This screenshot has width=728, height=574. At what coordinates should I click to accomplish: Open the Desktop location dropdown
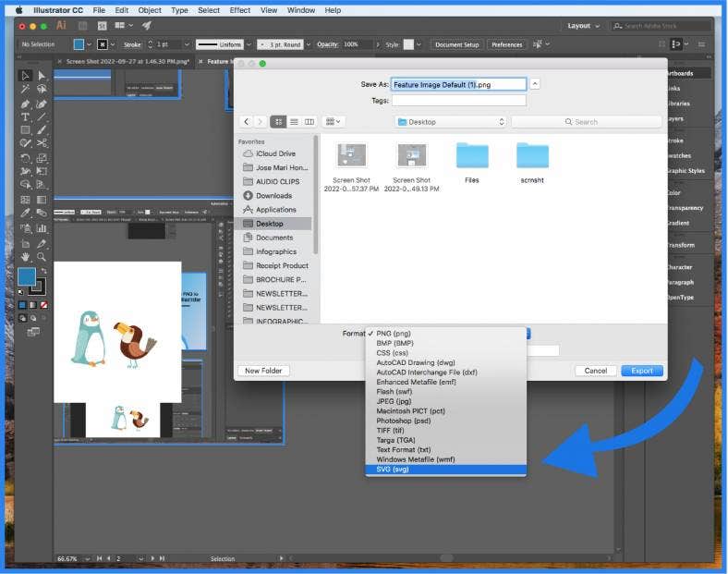tap(451, 122)
